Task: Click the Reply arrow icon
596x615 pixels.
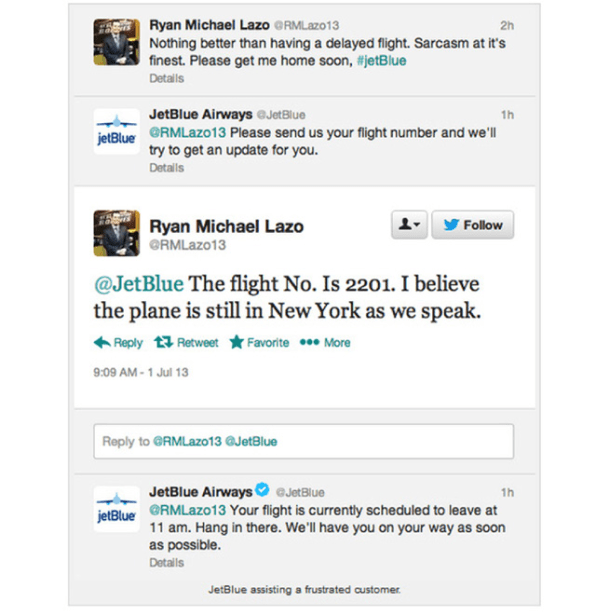Action: tap(102, 342)
